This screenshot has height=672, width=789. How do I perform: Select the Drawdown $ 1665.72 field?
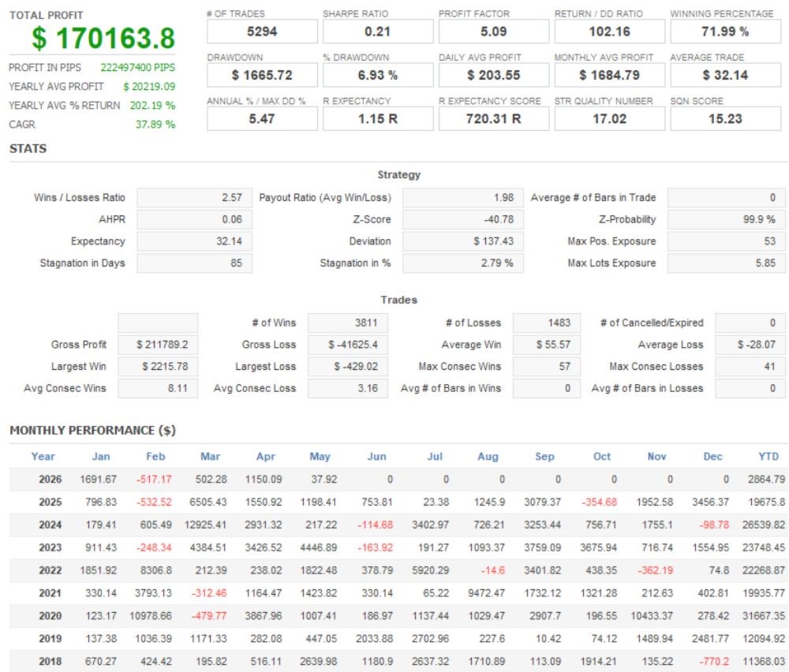262,76
